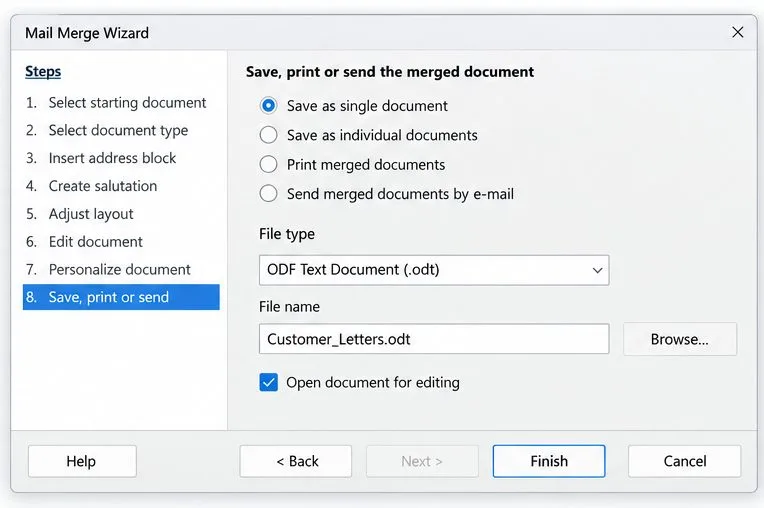Select 'Save as single document' radio button
Image resolution: width=764 pixels, height=508 pixels.
tap(268, 105)
